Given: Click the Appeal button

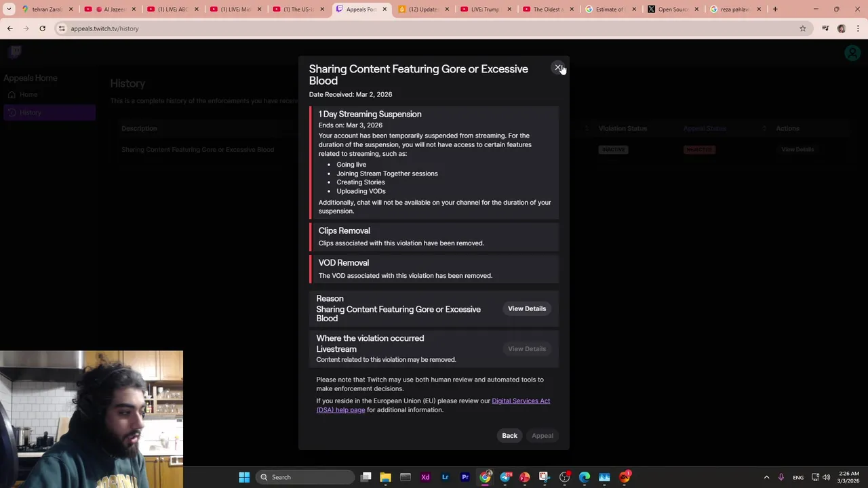Looking at the screenshot, I should 542,435.
